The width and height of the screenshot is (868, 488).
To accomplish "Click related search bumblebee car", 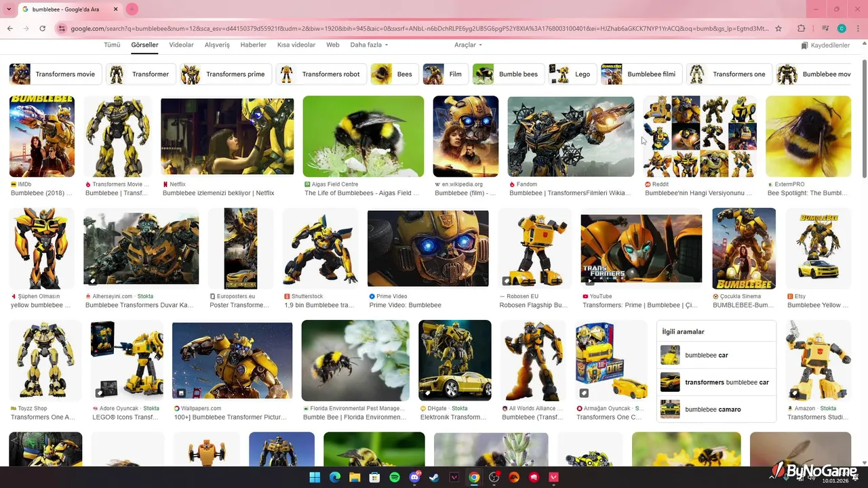I will pos(717,355).
